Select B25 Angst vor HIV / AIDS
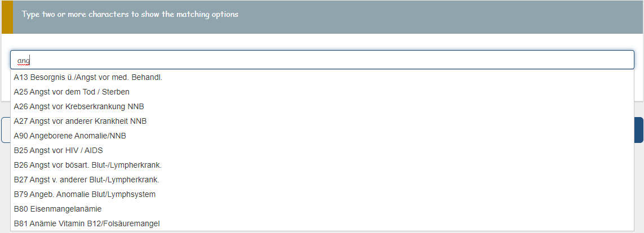 [58, 150]
